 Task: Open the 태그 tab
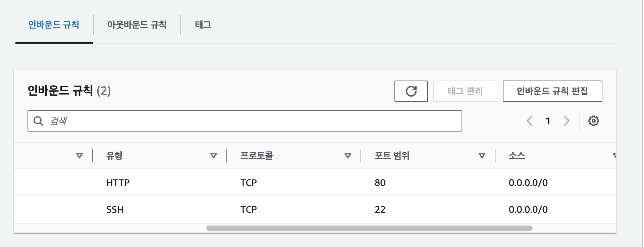pos(203,25)
